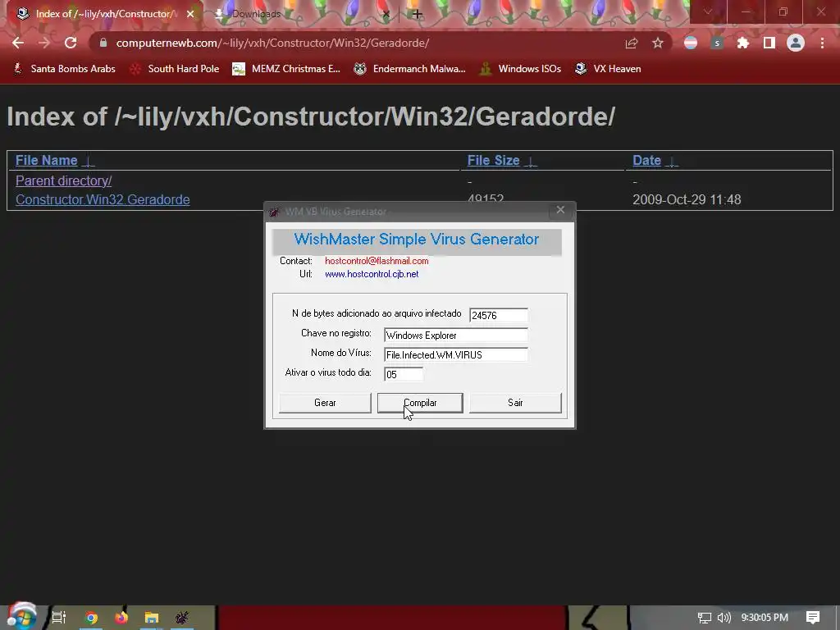Focus the address bar URL
Image resolution: width=840 pixels, height=630 pixels.
272,43
